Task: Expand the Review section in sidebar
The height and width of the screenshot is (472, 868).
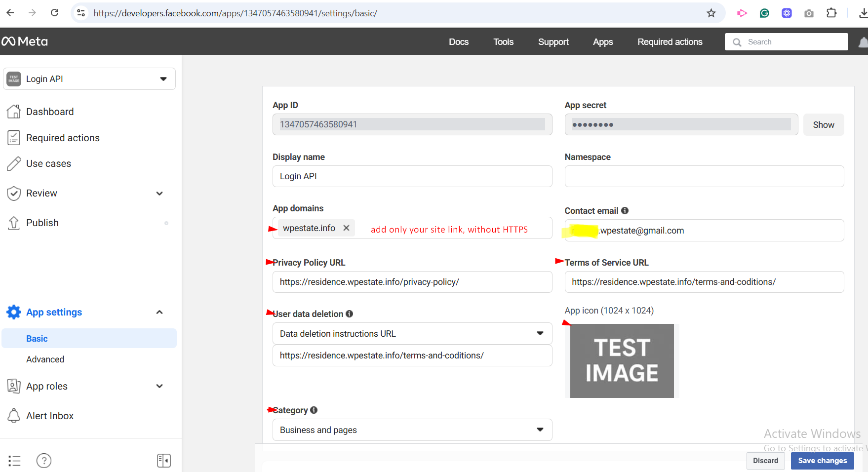Action: 159,194
